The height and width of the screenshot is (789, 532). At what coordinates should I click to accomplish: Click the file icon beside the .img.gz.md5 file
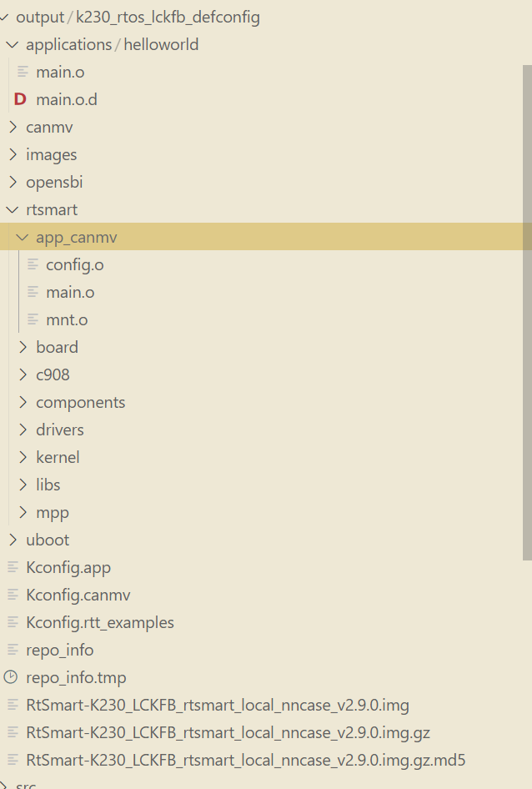13,760
